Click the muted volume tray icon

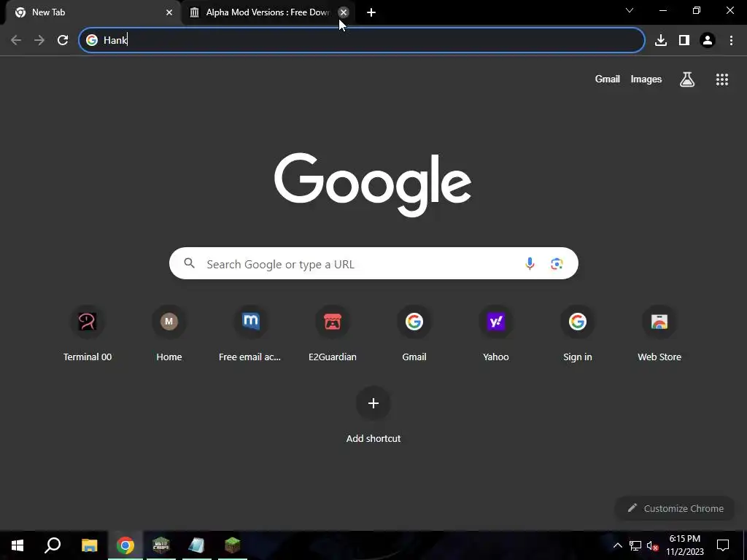tap(653, 545)
